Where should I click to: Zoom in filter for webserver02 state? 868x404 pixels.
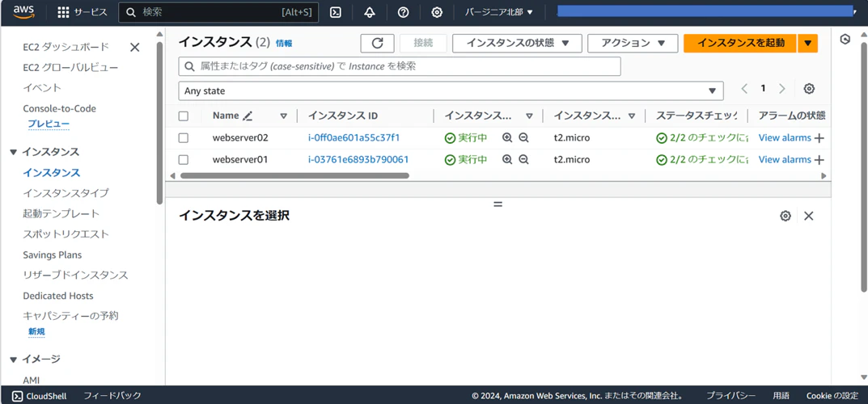point(507,137)
